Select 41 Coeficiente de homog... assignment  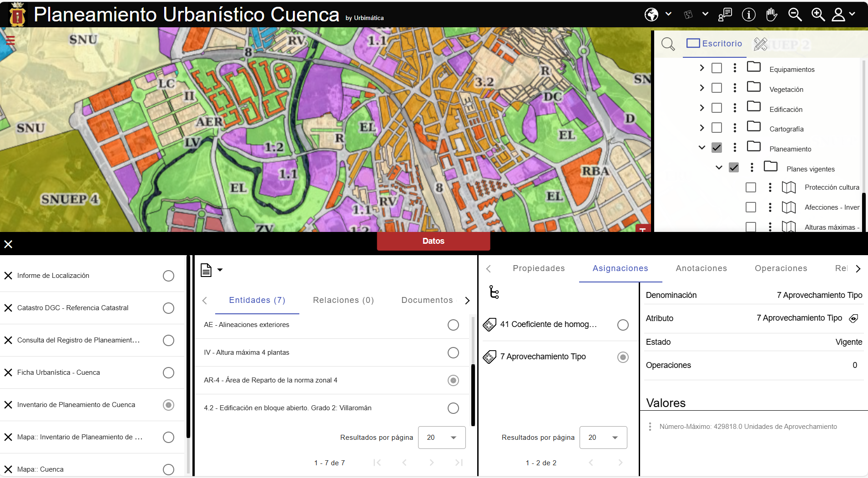pyautogui.click(x=622, y=325)
